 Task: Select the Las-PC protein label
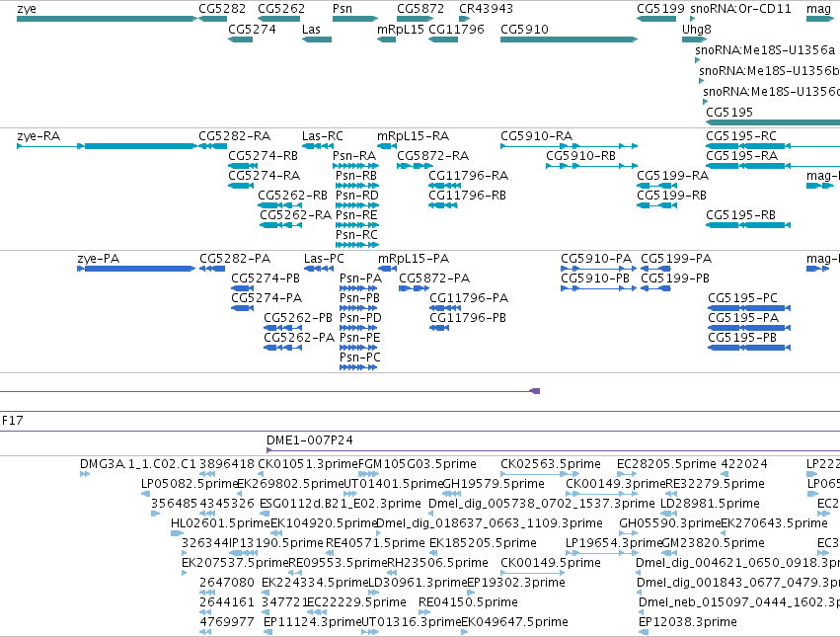point(324,259)
